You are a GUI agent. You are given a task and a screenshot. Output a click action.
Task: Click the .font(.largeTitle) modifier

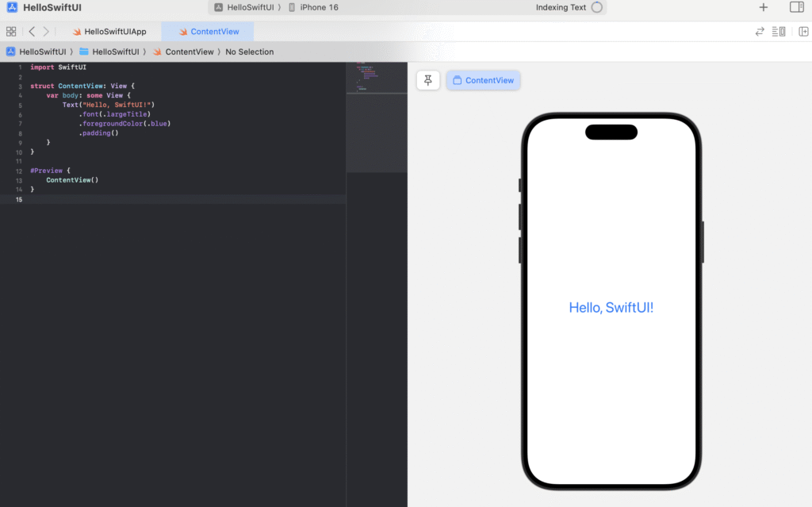click(x=114, y=114)
